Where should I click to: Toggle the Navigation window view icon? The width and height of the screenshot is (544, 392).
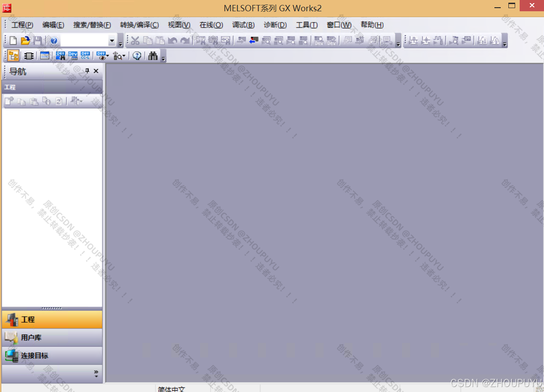(14, 56)
